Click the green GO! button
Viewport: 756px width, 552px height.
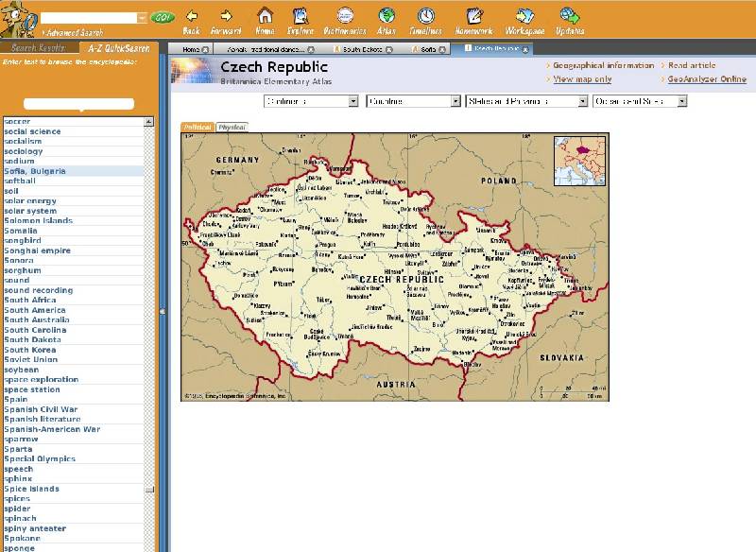tap(163, 18)
